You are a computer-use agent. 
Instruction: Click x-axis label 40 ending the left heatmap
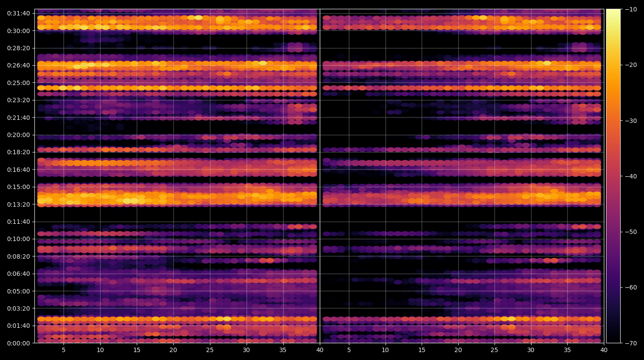pyautogui.click(x=319, y=350)
